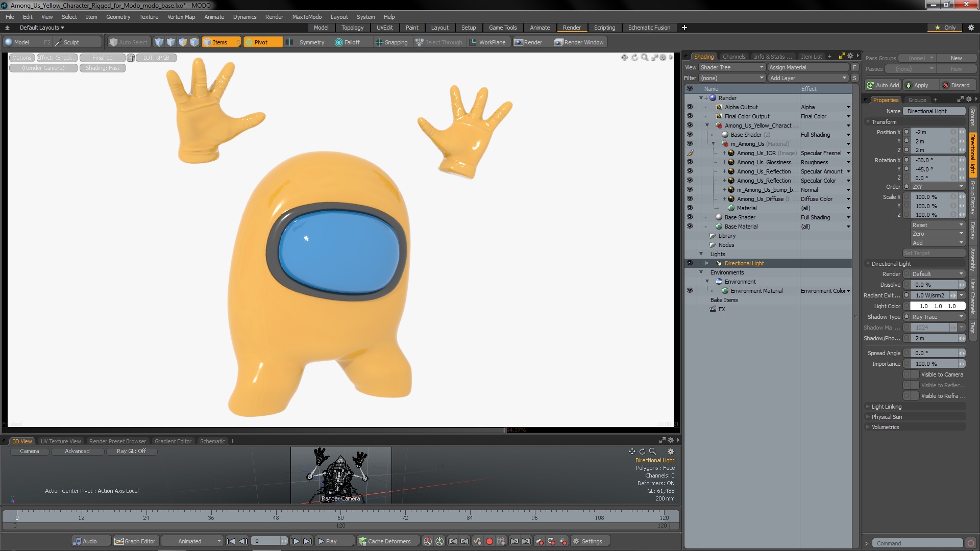This screenshot has height=551, width=980.
Task: Collapse the Render tree item
Action: 701,98
